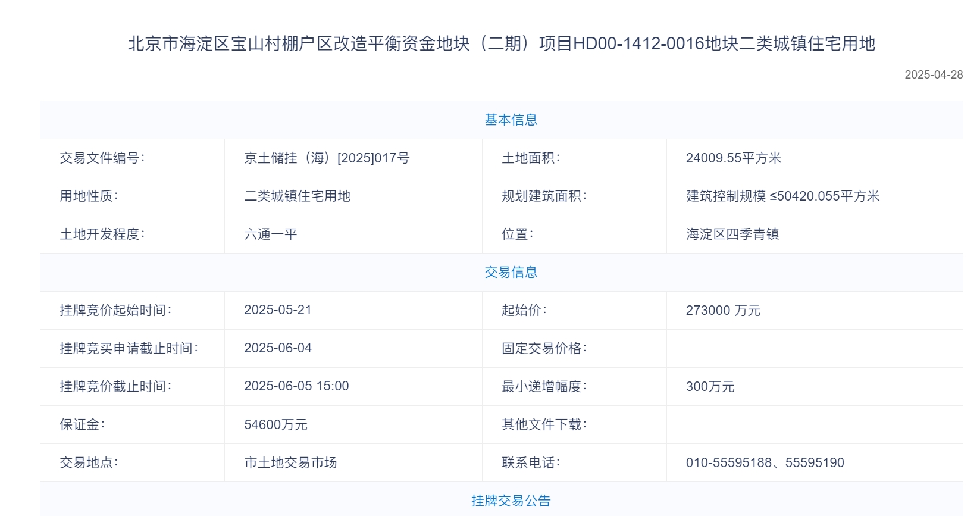This screenshot has width=980, height=516.
Task: Click the bidding deadline 2025-06-05 15:00
Action: click(296, 386)
